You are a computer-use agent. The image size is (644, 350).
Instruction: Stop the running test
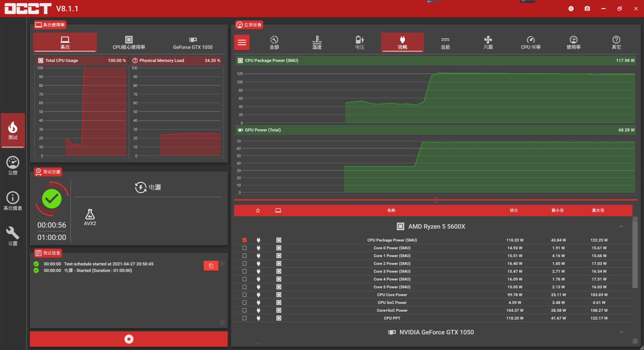coord(129,339)
